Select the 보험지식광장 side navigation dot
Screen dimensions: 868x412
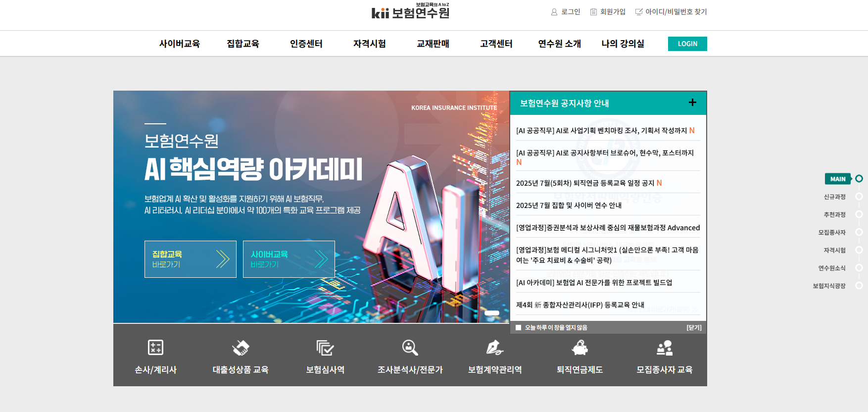pos(859,286)
